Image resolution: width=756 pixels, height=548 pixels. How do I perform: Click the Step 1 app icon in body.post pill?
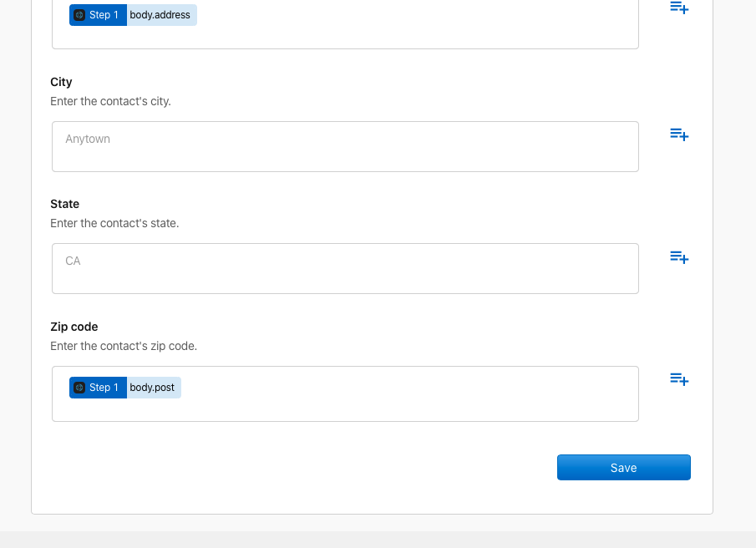(x=79, y=388)
